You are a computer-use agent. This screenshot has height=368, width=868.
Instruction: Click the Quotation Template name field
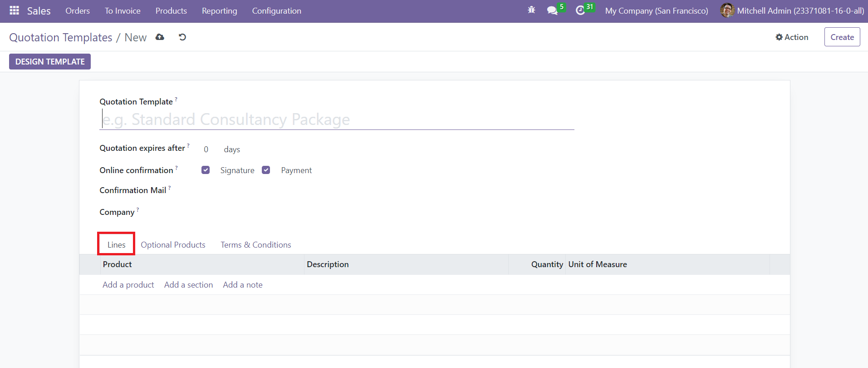point(337,119)
